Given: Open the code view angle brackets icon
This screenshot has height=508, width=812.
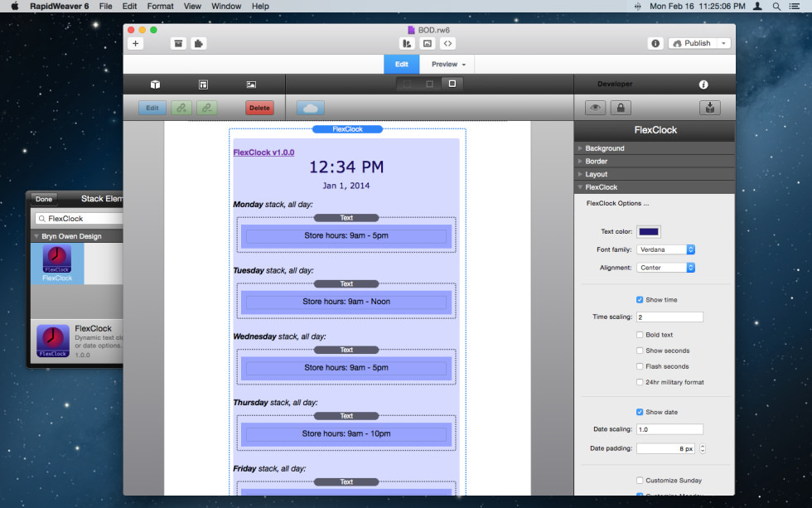Looking at the screenshot, I should [x=447, y=43].
